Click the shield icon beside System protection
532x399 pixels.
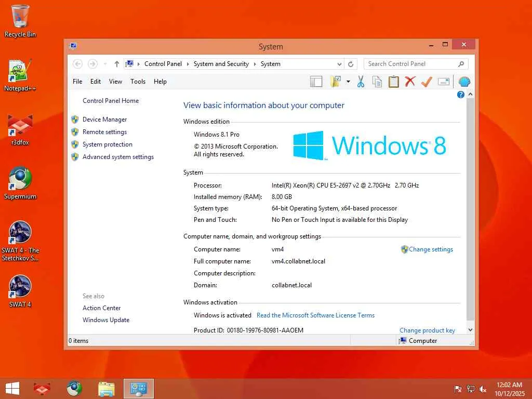[75, 144]
